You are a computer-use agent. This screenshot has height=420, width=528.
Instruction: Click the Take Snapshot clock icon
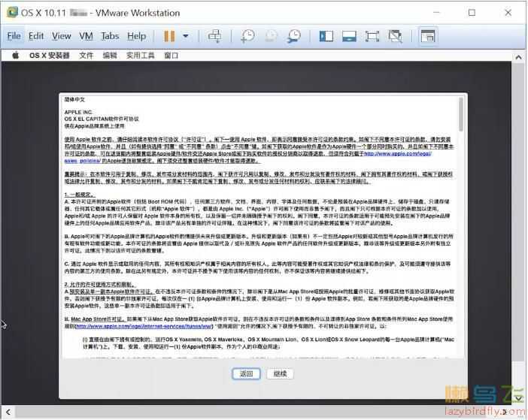[x=248, y=36]
